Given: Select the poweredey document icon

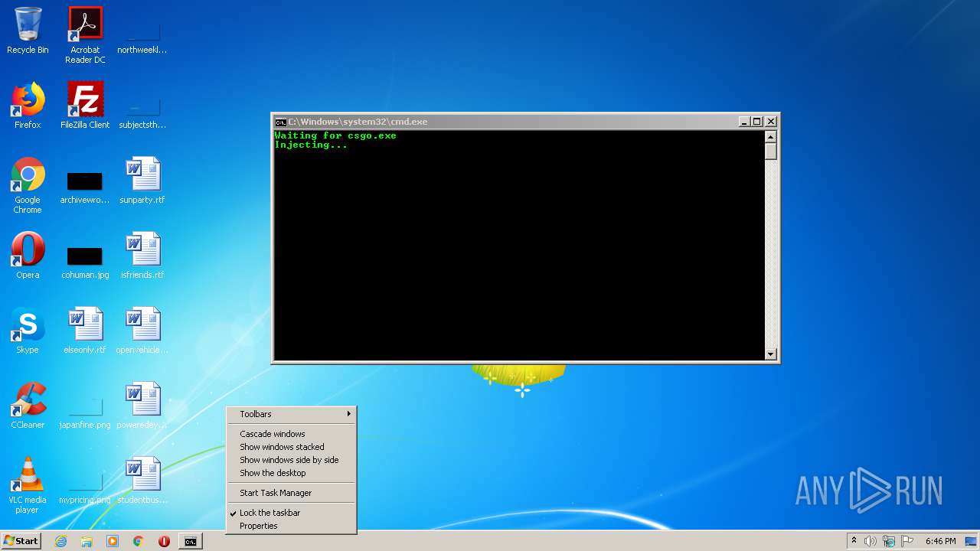Looking at the screenshot, I should tap(142, 406).
